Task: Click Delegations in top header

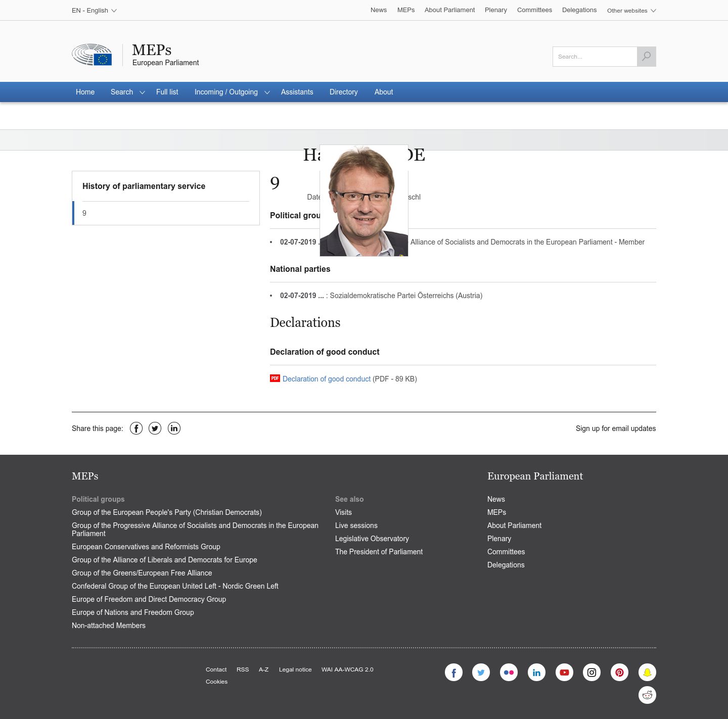Action: [x=579, y=10]
